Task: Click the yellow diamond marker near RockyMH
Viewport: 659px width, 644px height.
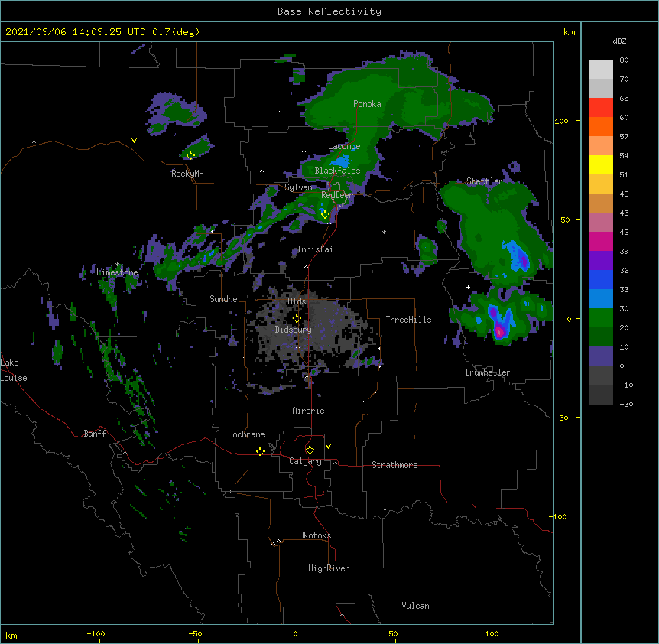Action: tap(190, 155)
